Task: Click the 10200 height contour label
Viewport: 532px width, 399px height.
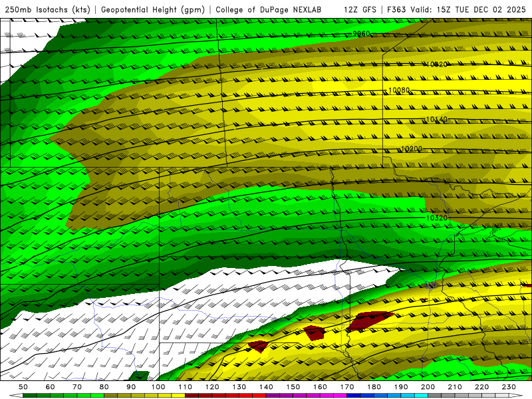Action: (412, 149)
